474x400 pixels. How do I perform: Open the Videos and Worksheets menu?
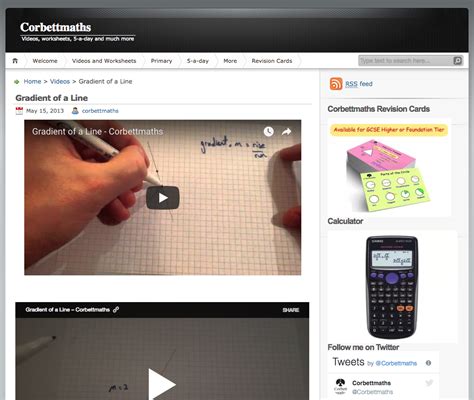tap(104, 61)
